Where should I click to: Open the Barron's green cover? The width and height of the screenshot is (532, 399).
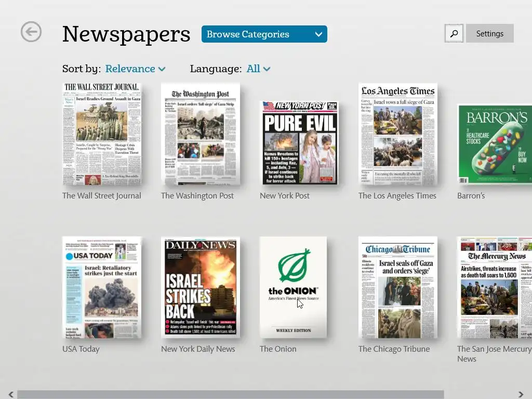click(495, 144)
